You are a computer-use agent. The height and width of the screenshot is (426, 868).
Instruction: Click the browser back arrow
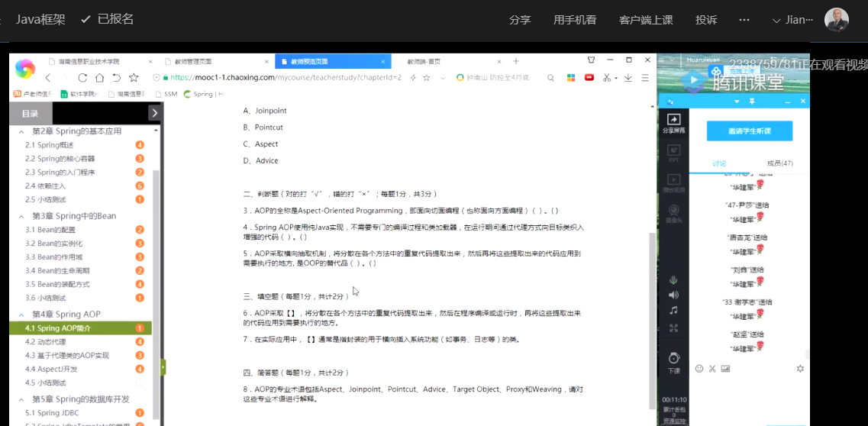click(x=48, y=77)
